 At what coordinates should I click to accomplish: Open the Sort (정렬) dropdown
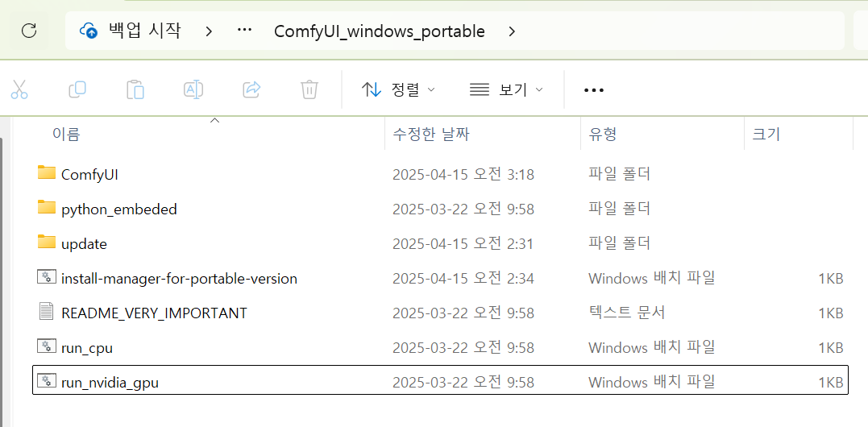pos(398,89)
